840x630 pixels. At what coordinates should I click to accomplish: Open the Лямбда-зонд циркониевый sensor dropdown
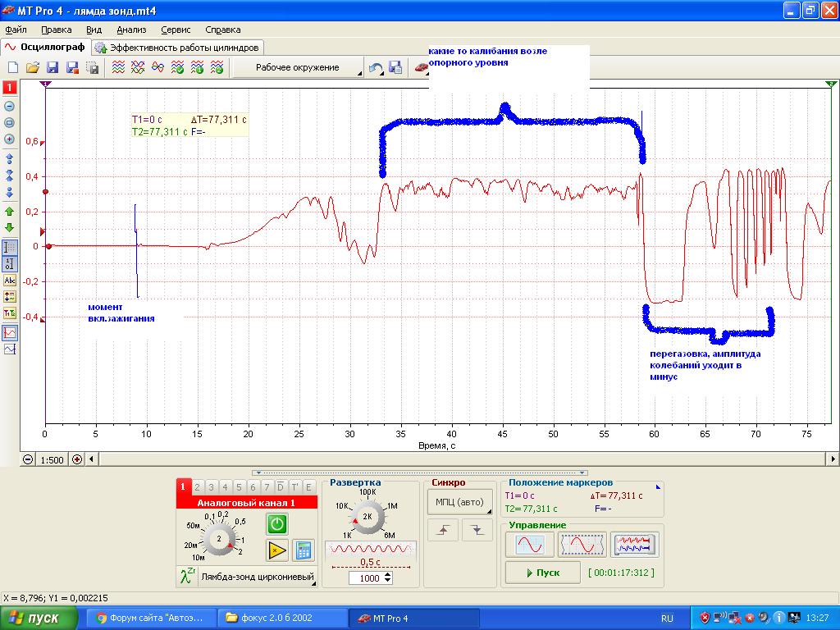point(257,577)
